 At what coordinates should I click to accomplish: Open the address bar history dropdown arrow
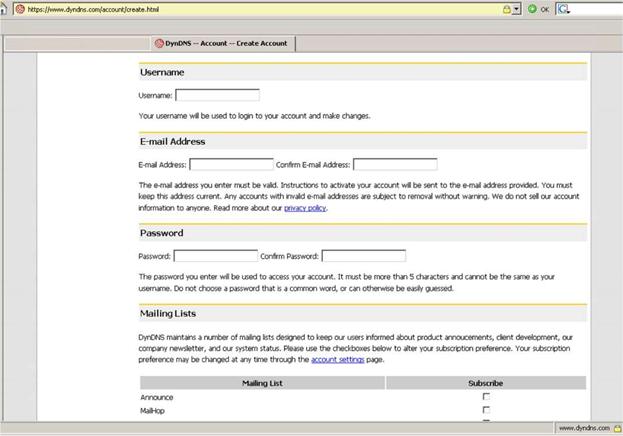517,9
